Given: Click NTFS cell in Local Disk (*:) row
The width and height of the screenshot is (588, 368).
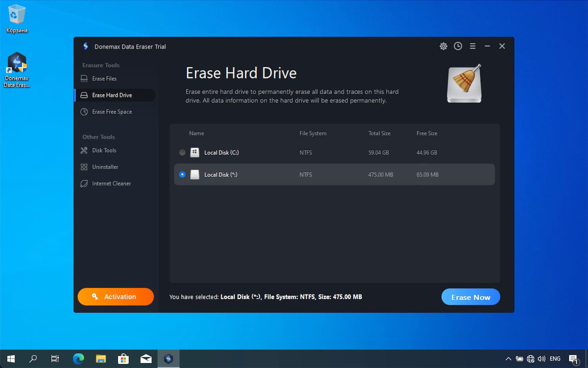Looking at the screenshot, I should click(306, 175).
